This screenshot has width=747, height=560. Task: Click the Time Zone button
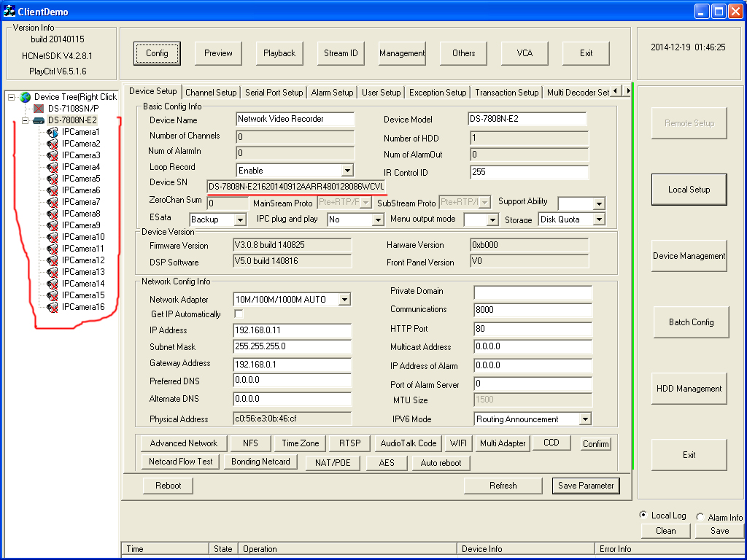point(300,443)
